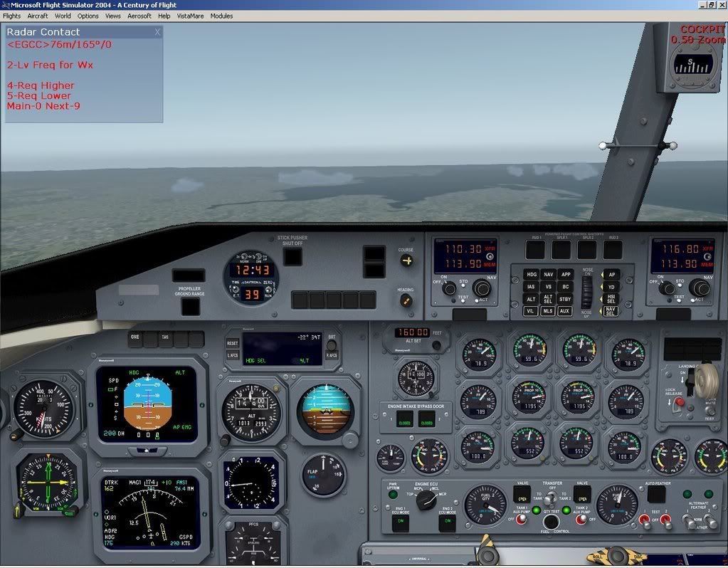Open the World menu
This screenshot has height=568, width=728.
[63, 16]
